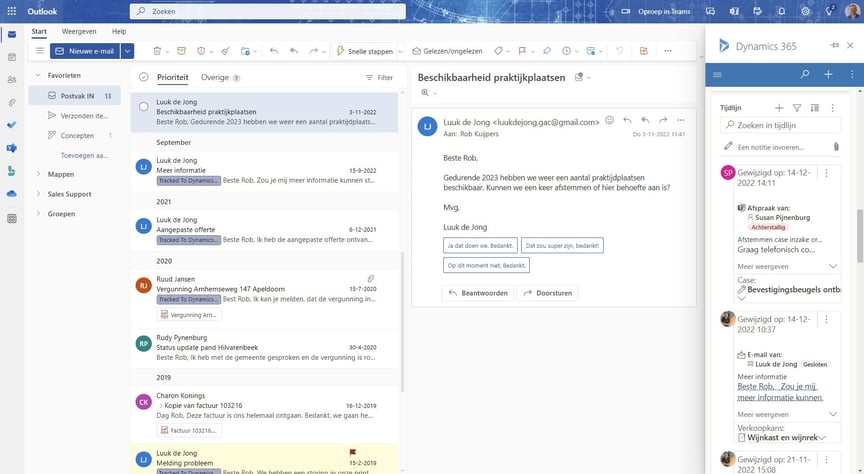Image resolution: width=864 pixels, height=474 pixels.
Task: Click the Reply arrow in the ribbon
Action: [x=273, y=51]
